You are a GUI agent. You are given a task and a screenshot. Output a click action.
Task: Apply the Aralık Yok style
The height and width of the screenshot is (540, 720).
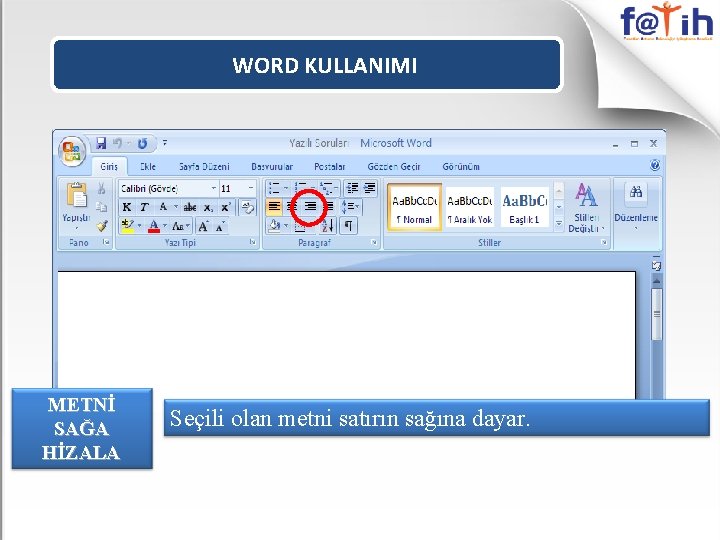470,207
